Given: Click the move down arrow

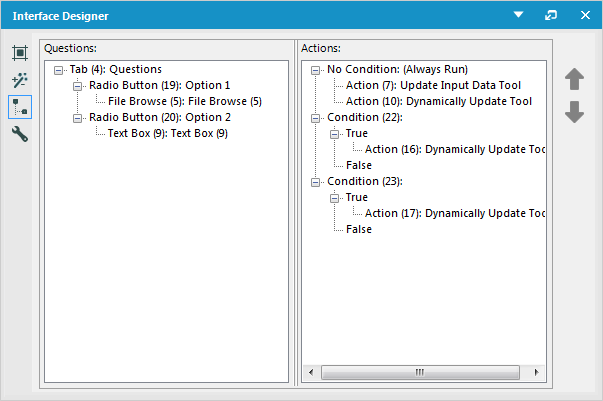Looking at the screenshot, I should pos(574,111).
